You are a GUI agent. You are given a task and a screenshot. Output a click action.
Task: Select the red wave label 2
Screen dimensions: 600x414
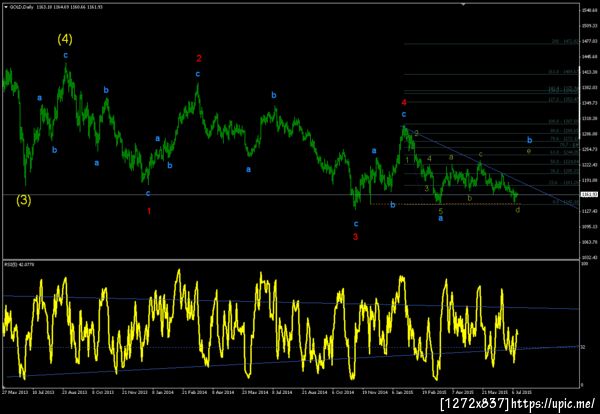199,58
